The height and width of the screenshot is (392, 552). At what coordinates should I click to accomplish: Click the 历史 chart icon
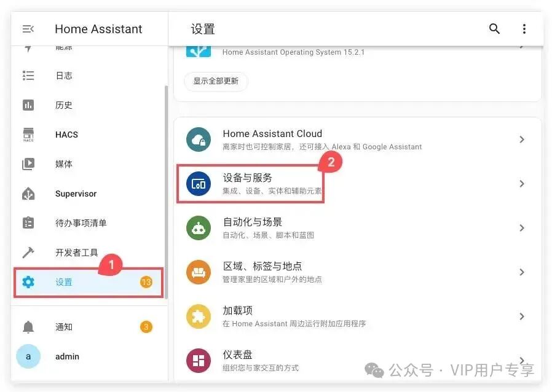[x=28, y=105]
